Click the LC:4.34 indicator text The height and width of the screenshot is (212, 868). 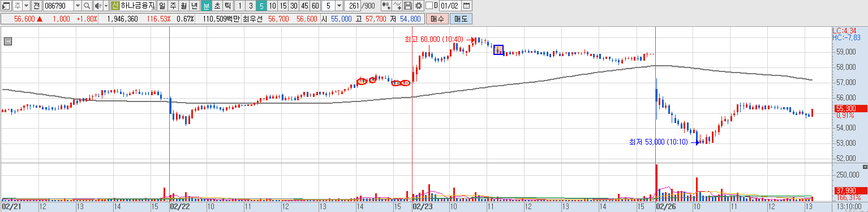pyautogui.click(x=844, y=31)
